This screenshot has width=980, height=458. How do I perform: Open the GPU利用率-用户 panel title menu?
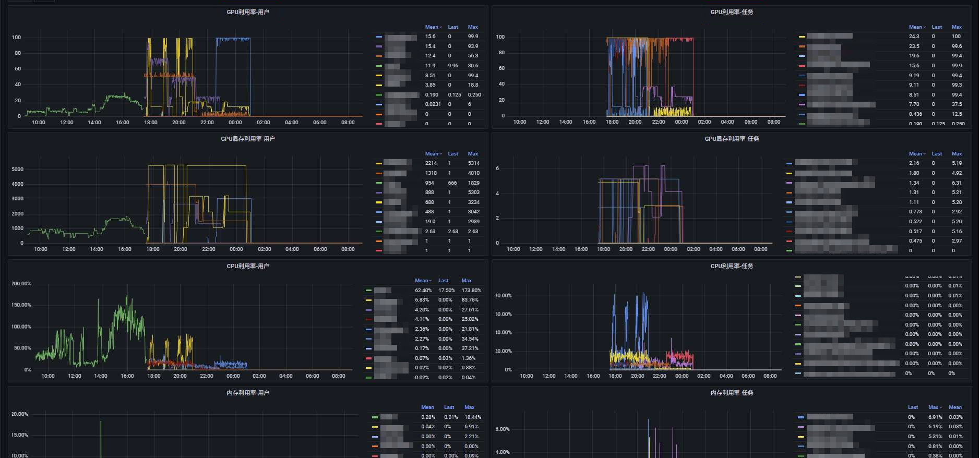click(x=247, y=12)
